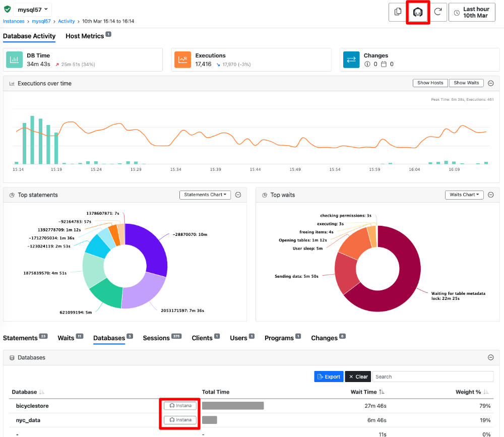Image resolution: width=504 pixels, height=437 pixels.
Task: Sort by Weight % column icon
Action: click(486, 392)
